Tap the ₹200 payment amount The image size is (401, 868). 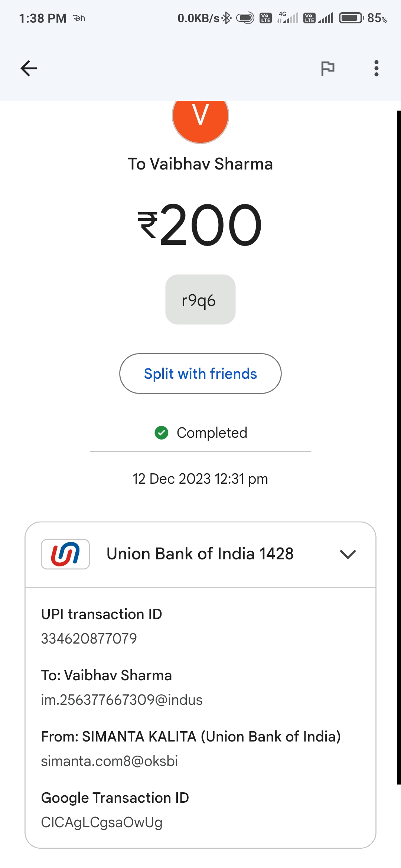200,226
